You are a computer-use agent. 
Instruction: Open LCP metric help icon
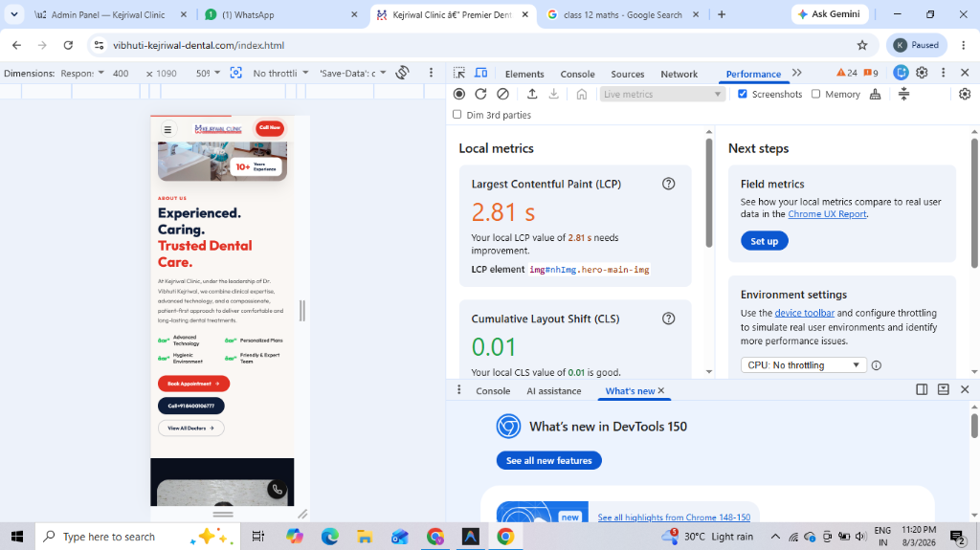tap(668, 184)
